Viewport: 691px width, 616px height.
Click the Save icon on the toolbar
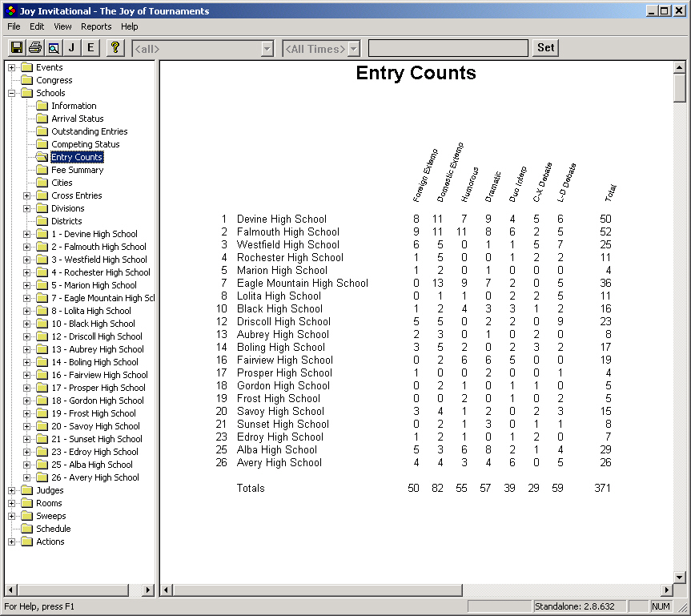16,47
